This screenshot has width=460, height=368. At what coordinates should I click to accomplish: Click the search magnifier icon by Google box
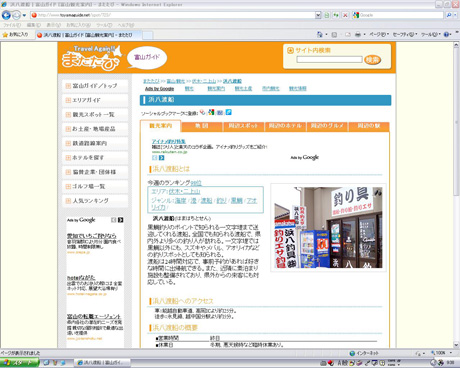(x=449, y=15)
